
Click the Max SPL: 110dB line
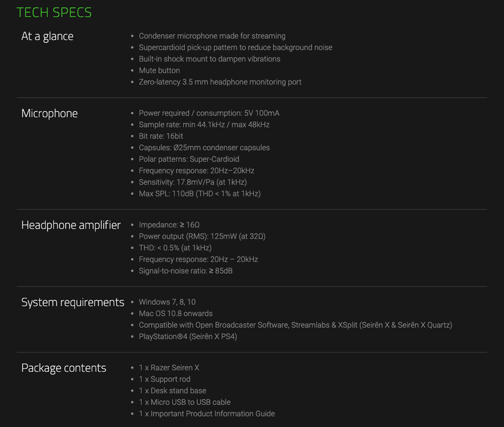(199, 194)
